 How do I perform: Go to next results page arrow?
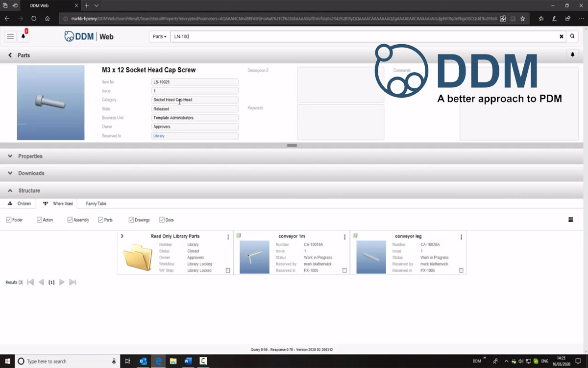62,282
